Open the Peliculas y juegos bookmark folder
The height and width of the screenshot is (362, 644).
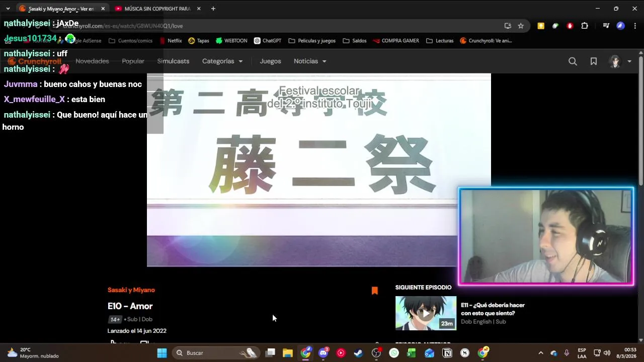[312, 41]
